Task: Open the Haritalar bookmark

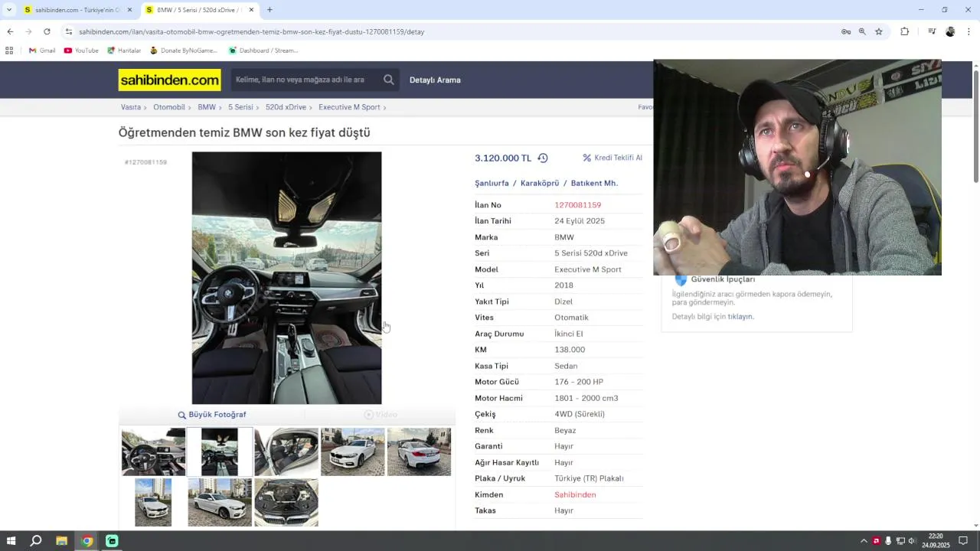Action: pyautogui.click(x=124, y=51)
